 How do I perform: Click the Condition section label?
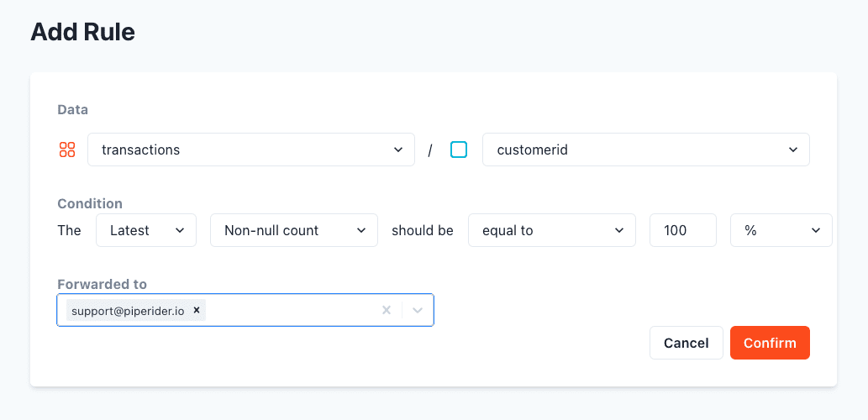click(x=90, y=203)
